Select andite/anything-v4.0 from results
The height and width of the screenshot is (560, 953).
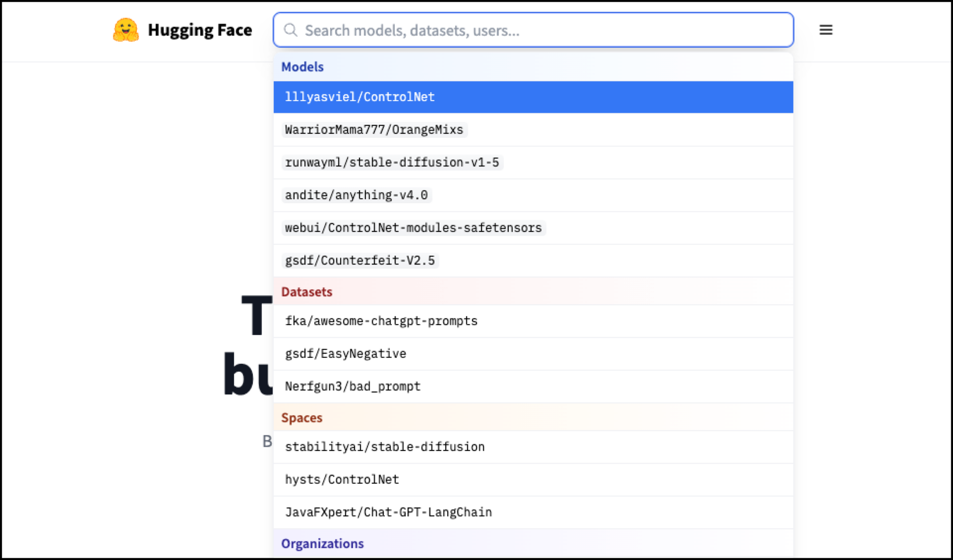tap(356, 195)
